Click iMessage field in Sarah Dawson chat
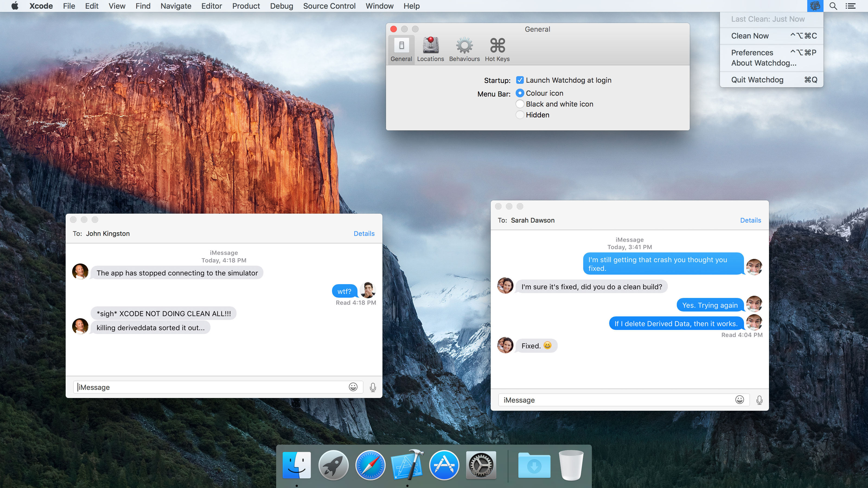Screen dimensions: 868x488 pyautogui.click(x=624, y=400)
